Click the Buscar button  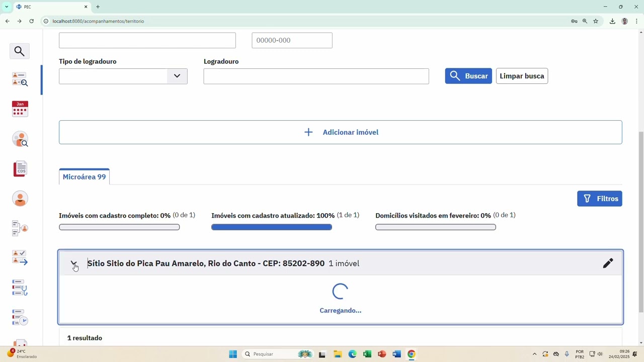468,76
